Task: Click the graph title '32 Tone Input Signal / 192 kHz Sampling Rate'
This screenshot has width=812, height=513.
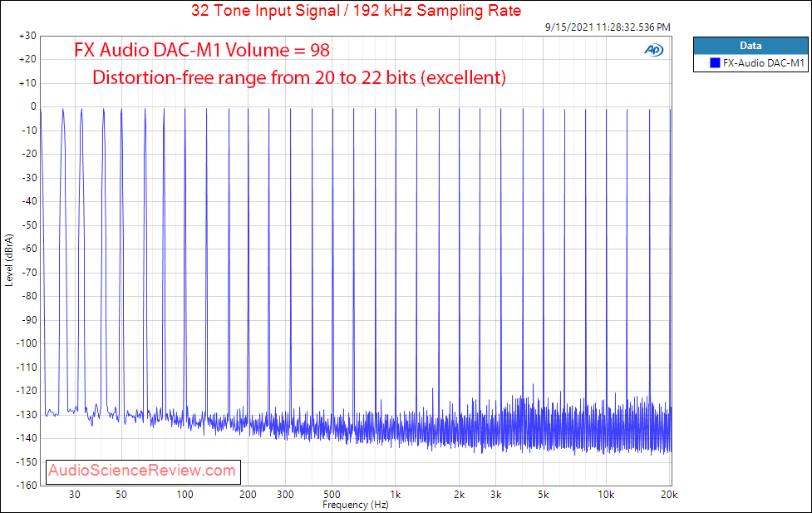Action: tap(357, 10)
